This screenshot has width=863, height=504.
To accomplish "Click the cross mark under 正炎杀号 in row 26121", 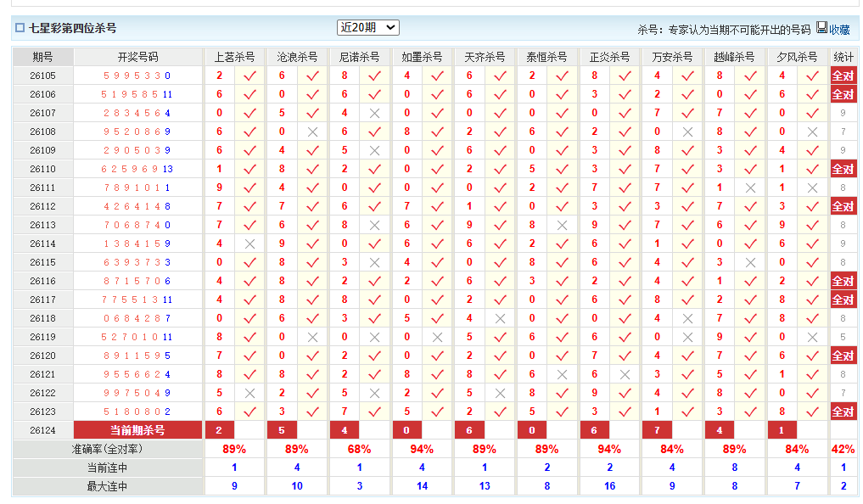I will (x=625, y=374).
